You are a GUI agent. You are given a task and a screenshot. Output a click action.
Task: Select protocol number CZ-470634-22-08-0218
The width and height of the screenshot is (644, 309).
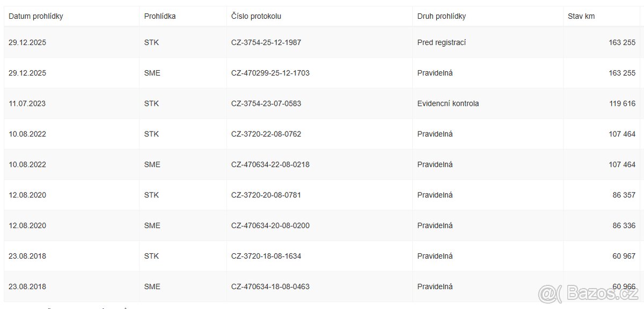[270, 165]
